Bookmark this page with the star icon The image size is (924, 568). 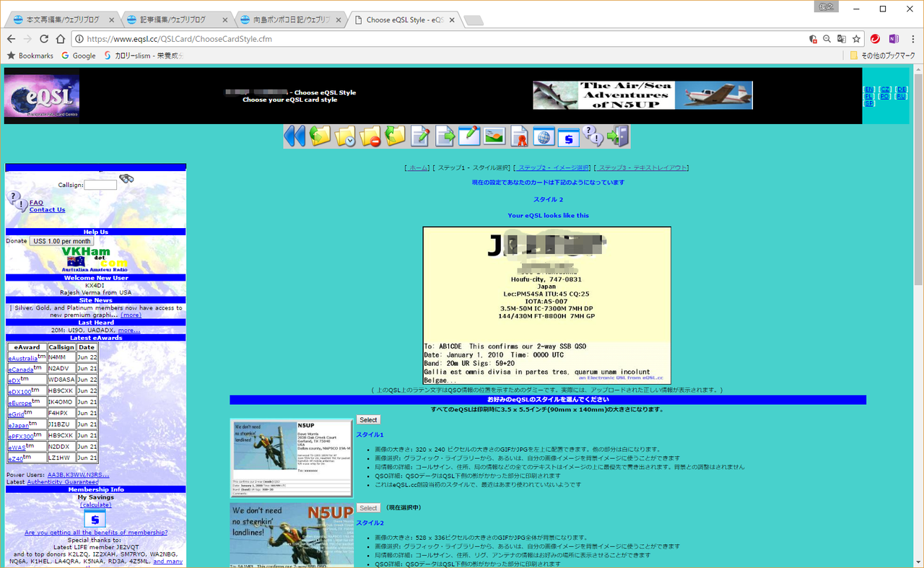[x=856, y=39]
